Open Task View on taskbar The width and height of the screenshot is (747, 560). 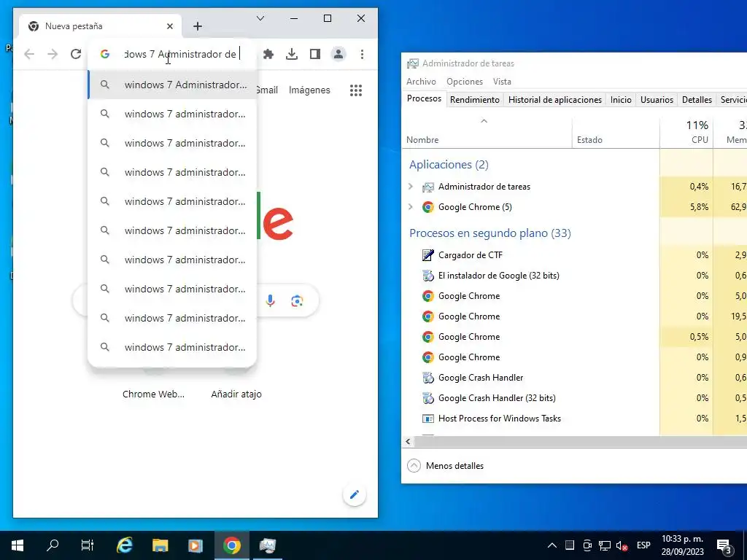pyautogui.click(x=88, y=545)
